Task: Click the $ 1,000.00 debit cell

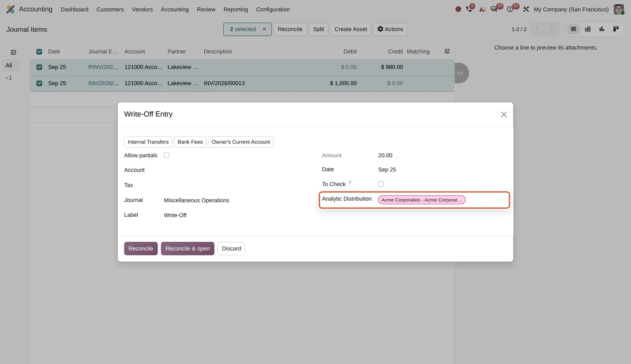Action: (x=343, y=83)
